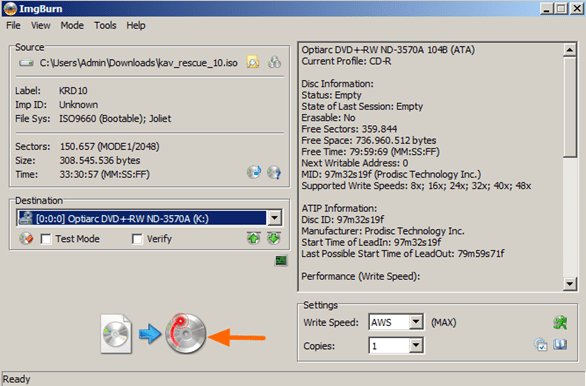Click the Supported Write Speeds line
The width and height of the screenshot is (586, 386).
click(416, 186)
